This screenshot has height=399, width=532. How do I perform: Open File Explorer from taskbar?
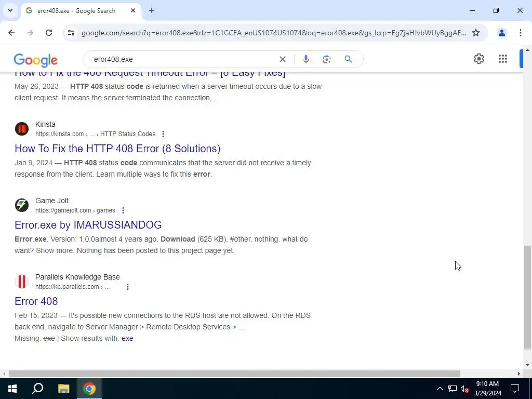tap(63, 389)
